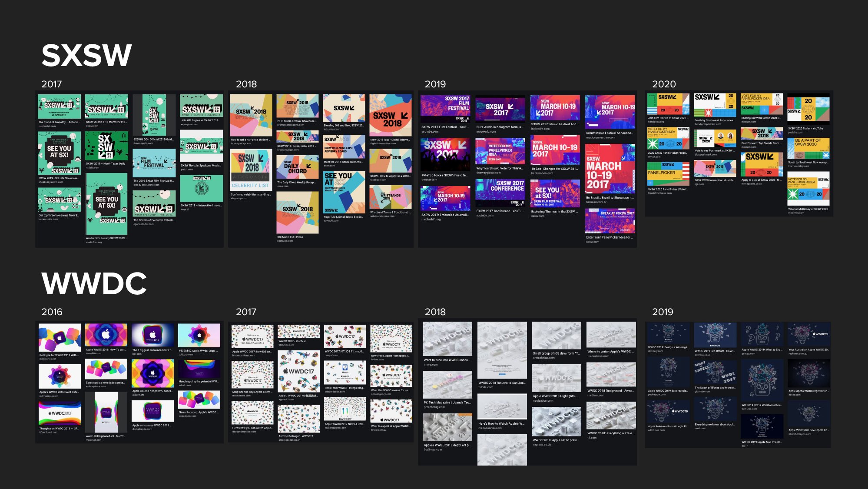The image size is (868, 489).
Task: Open the 'What to expect at Apple WWDC' thumbnail
Action: (x=391, y=412)
